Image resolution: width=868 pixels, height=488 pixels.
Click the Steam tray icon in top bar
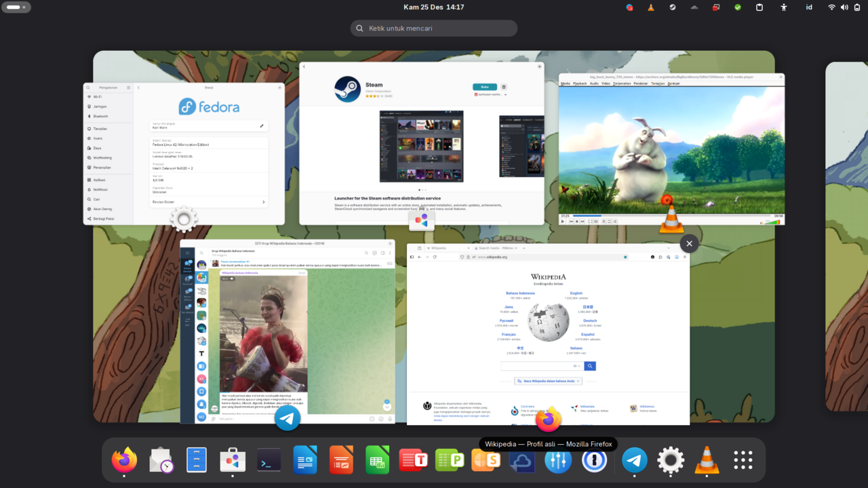pos(672,7)
